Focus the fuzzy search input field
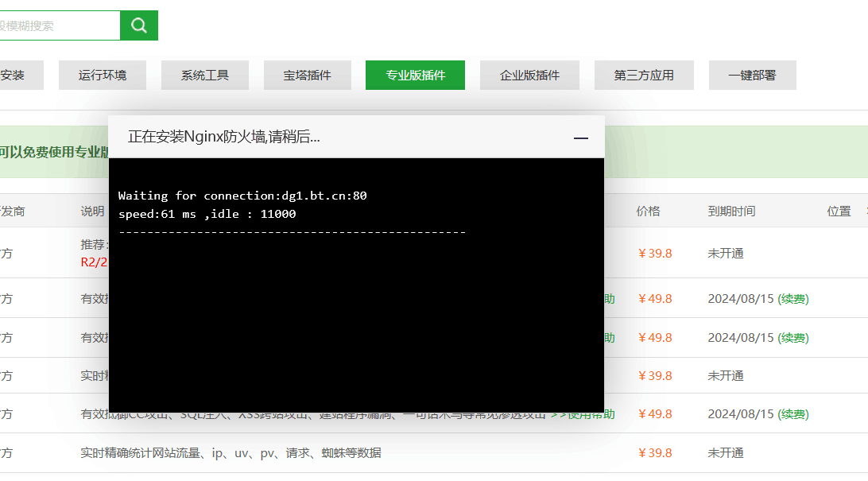This screenshot has height=481, width=868. 60,25
